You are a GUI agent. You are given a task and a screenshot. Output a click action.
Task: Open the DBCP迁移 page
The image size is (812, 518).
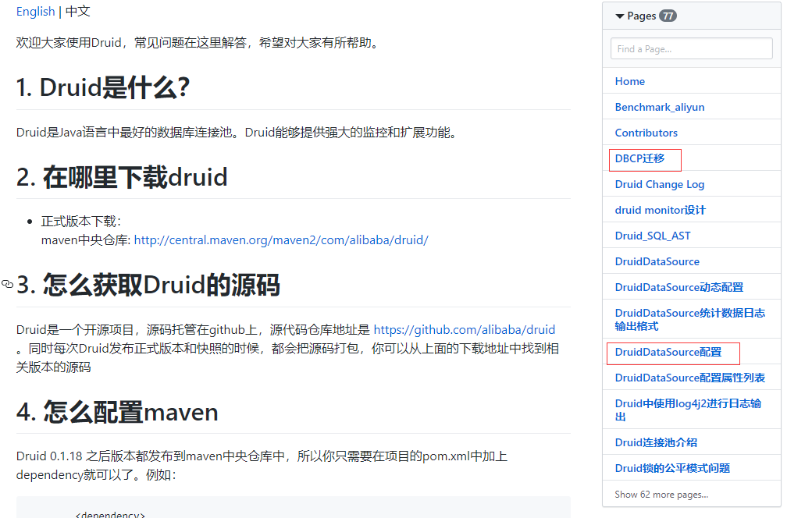[x=639, y=158]
